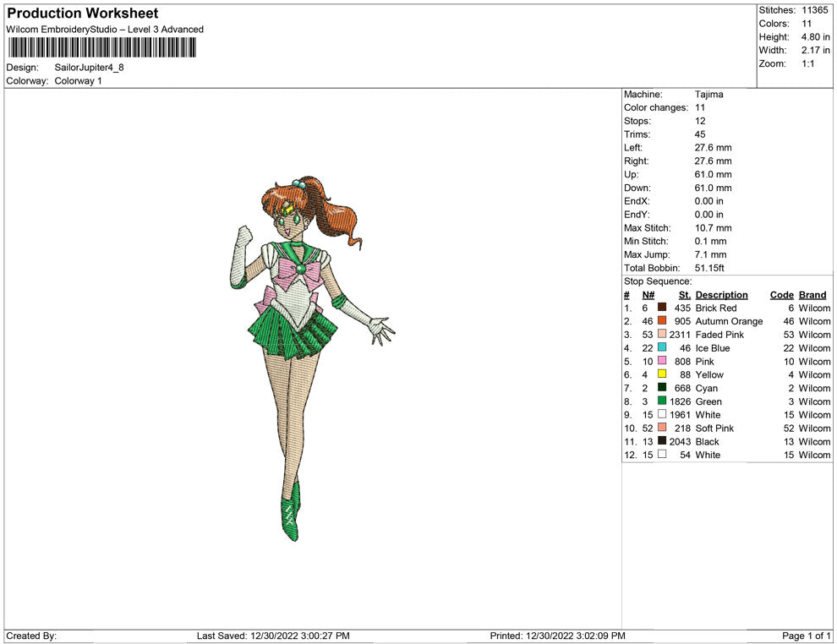Select the Autumn Orange color swatch

[x=661, y=321]
